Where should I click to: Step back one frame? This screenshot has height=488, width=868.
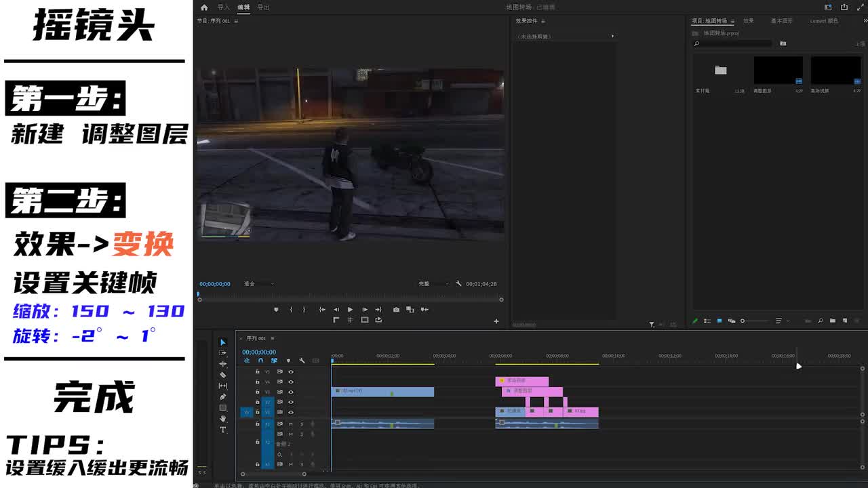tap(336, 310)
